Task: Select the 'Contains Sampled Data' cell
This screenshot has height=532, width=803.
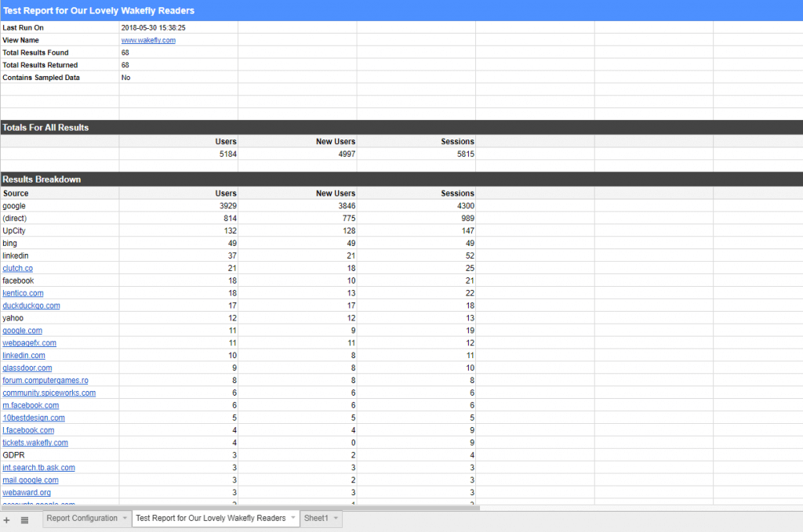Action: (x=60, y=78)
